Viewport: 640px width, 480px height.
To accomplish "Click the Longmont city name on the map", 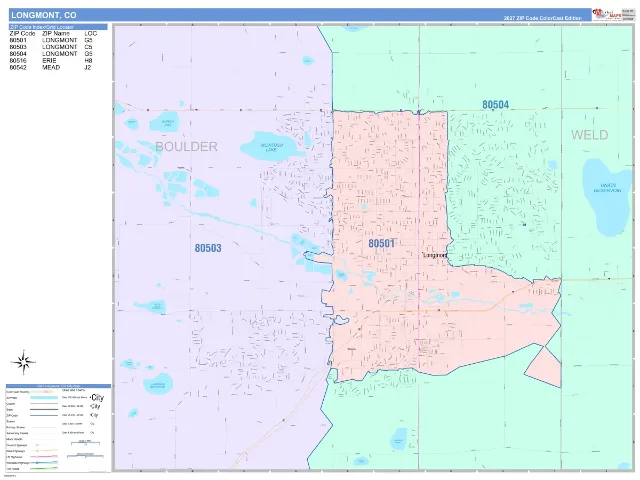I will click(435, 255).
